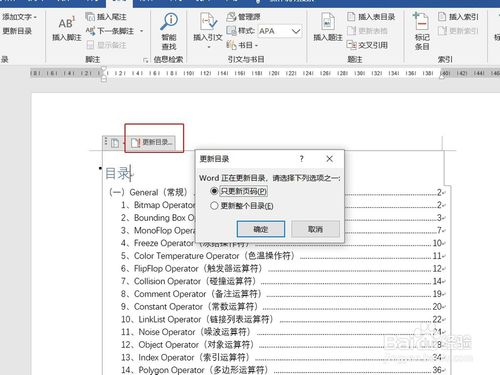Click Insert Index (插入索引)

[x=458, y=17]
